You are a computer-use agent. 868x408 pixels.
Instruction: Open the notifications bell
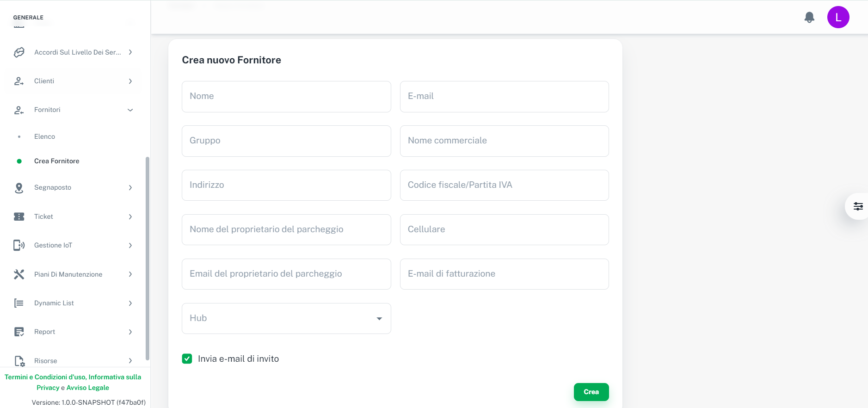tap(809, 18)
